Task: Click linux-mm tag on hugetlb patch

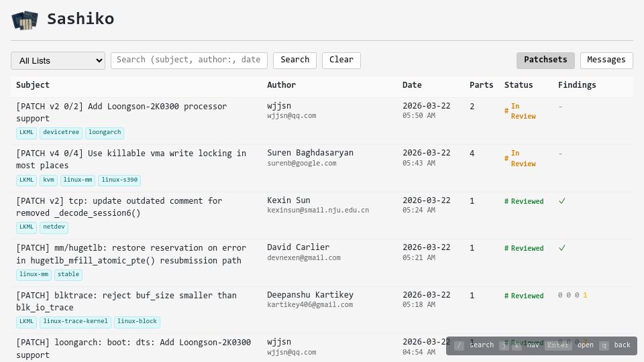Action: click(34, 275)
